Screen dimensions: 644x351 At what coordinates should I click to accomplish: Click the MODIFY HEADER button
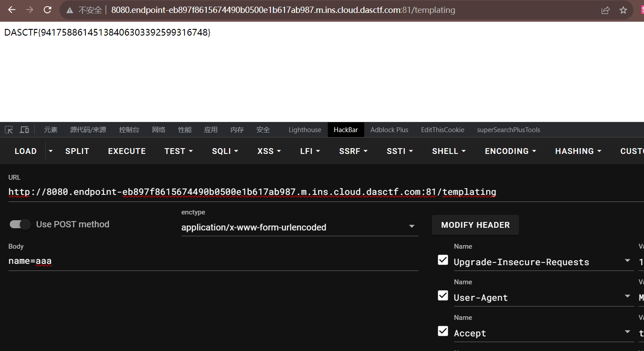click(x=475, y=225)
